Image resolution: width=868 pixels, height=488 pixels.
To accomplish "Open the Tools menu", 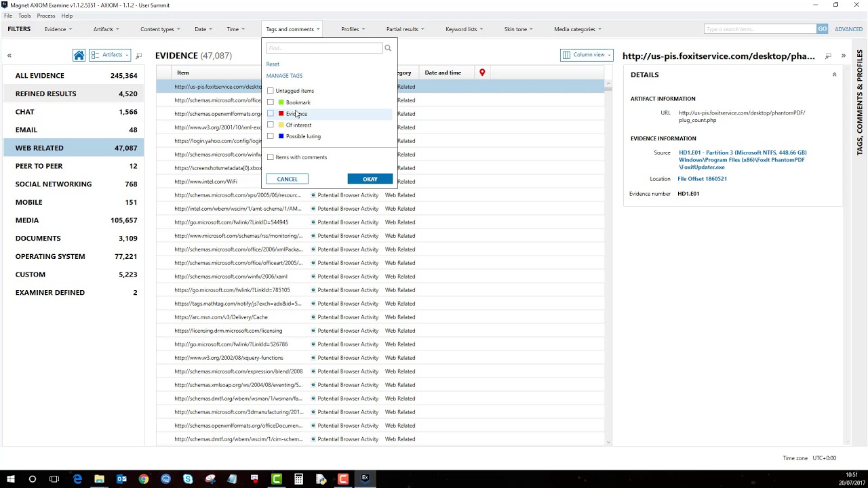I will point(24,16).
